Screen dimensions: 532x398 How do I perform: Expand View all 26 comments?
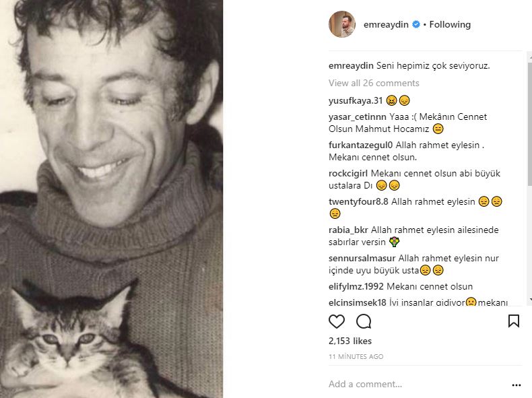374,84
